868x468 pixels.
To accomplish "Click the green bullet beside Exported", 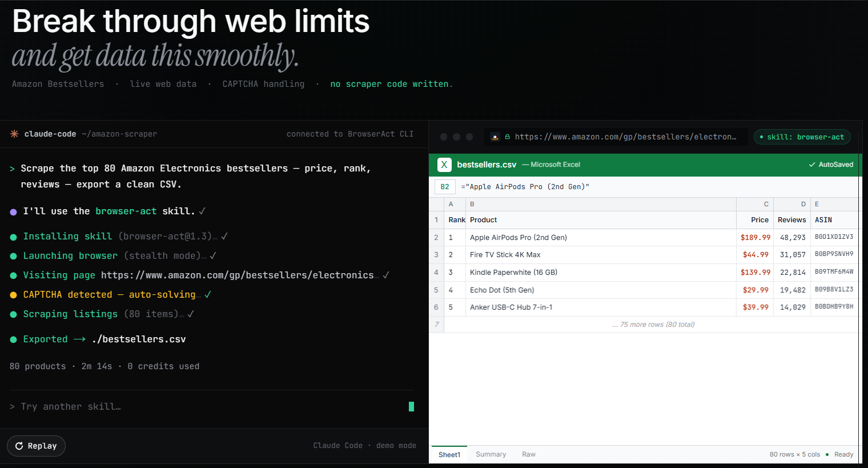I will [13, 339].
